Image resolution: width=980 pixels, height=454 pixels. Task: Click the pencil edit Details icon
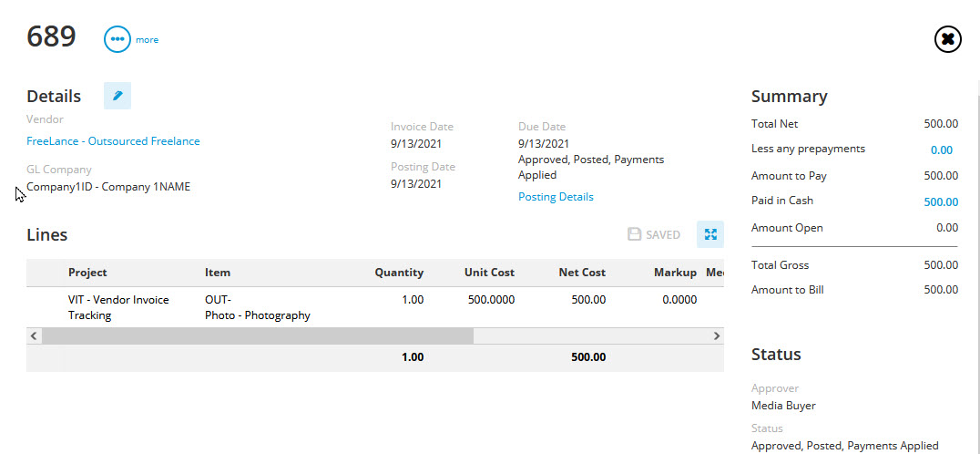pos(117,96)
